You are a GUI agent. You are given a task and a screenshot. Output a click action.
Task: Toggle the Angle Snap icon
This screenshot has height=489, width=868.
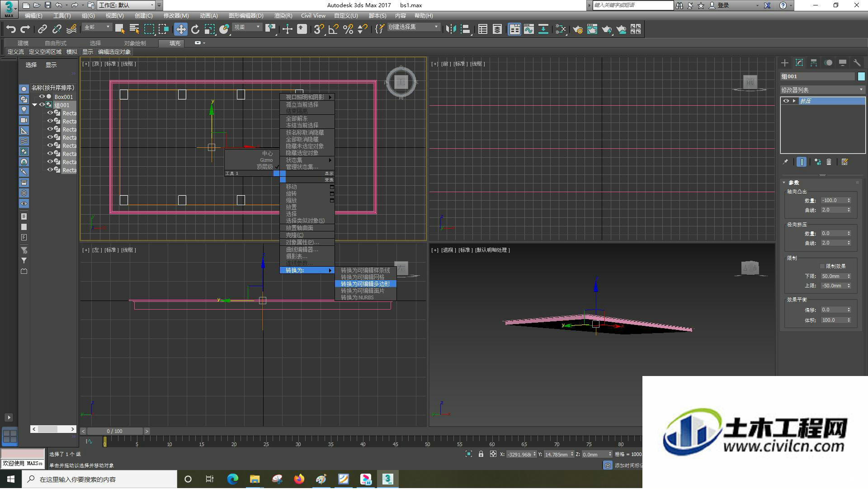334,29
